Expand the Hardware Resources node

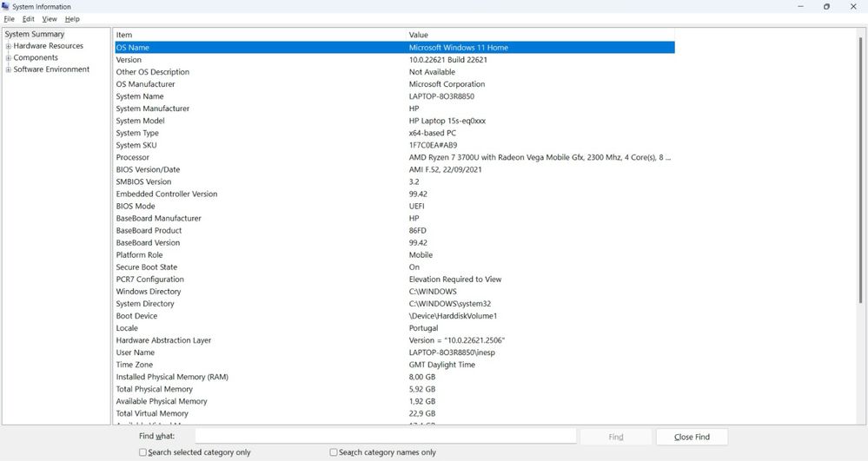(9, 46)
